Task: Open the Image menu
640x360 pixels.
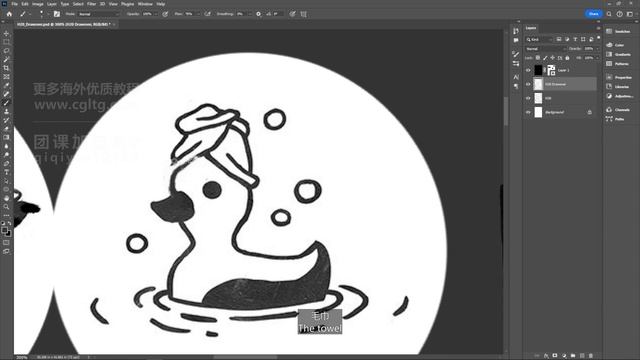Action: [38, 4]
